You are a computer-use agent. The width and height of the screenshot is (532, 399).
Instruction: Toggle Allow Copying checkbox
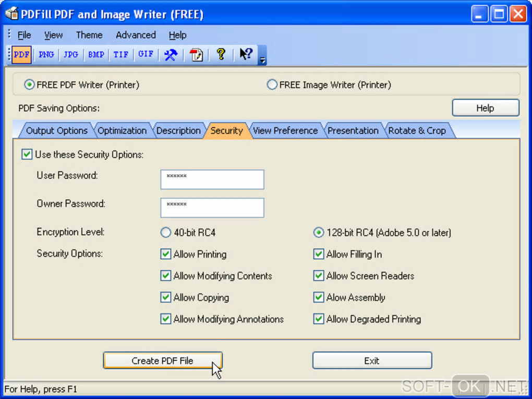(165, 297)
